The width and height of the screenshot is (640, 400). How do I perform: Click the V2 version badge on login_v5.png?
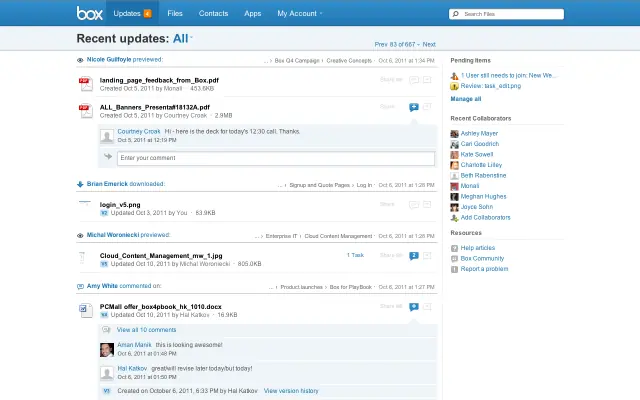coord(104,213)
